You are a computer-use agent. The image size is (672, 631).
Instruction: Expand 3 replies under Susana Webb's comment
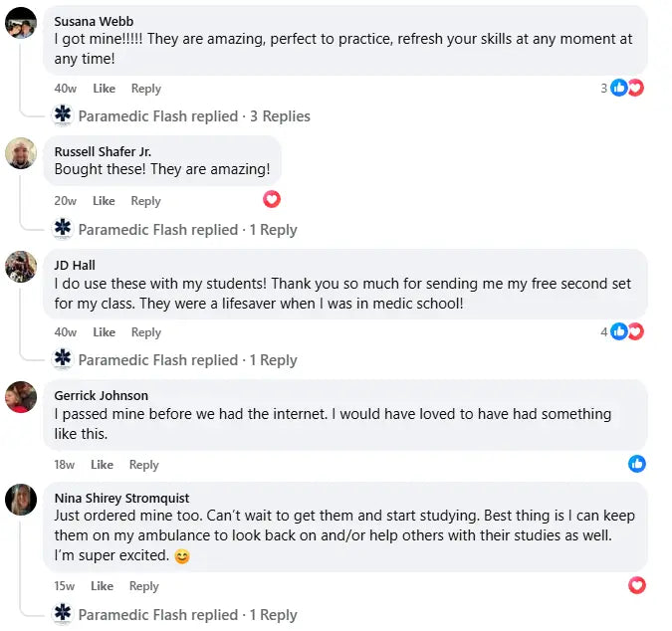[194, 116]
